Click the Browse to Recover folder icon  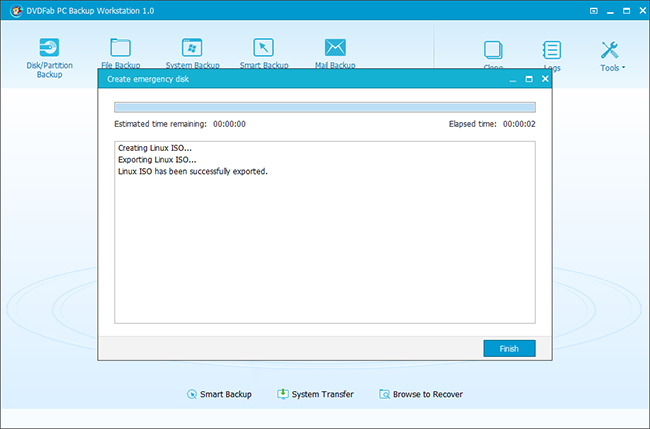coord(384,394)
